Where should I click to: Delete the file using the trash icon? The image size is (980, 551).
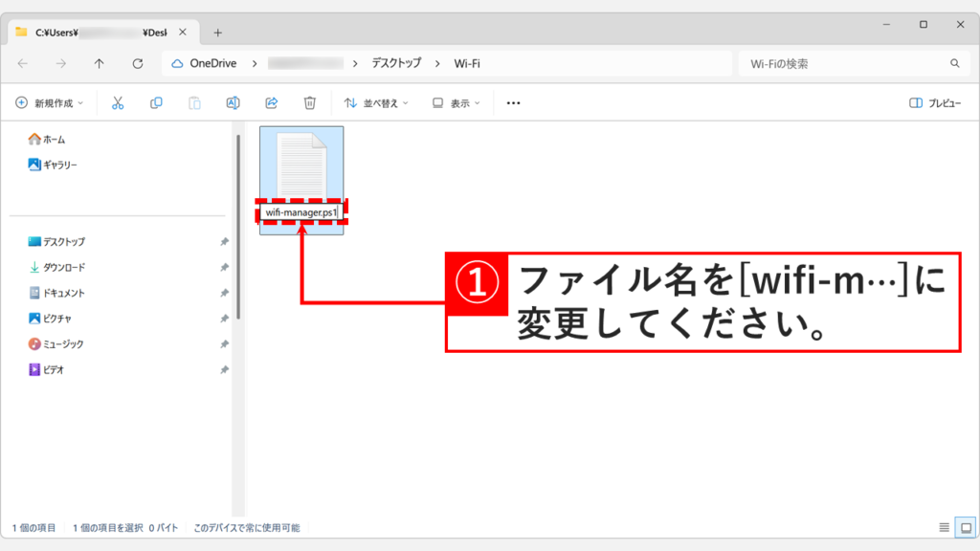tap(307, 101)
